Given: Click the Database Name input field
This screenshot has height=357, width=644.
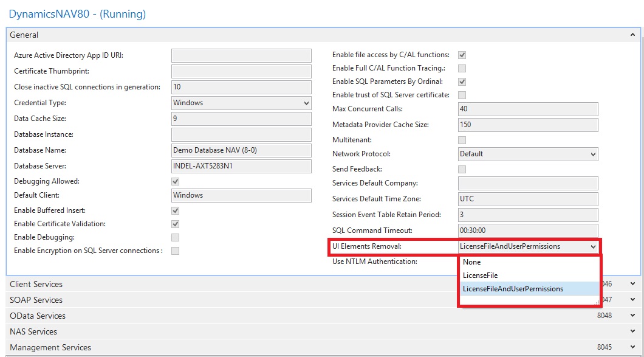Looking at the screenshot, I should point(241,150).
